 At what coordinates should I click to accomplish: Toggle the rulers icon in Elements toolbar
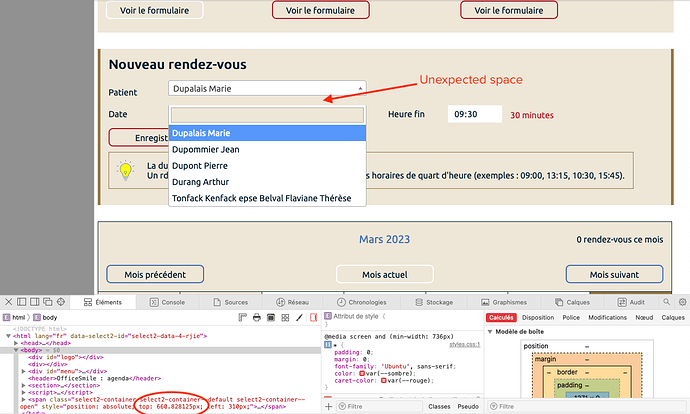tap(242, 317)
